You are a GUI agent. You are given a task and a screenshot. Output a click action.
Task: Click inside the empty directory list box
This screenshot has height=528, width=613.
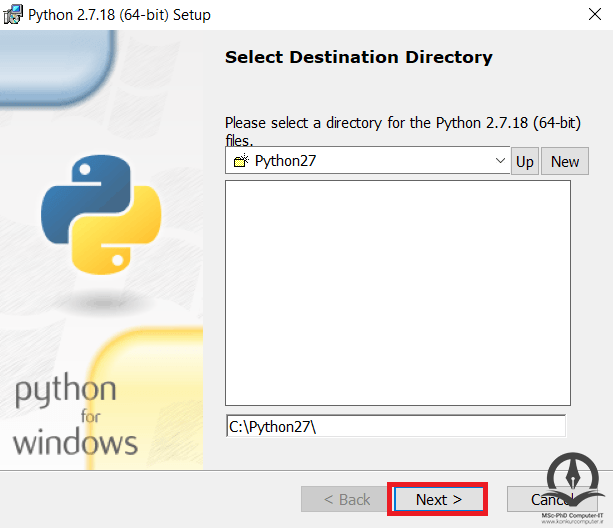click(398, 293)
